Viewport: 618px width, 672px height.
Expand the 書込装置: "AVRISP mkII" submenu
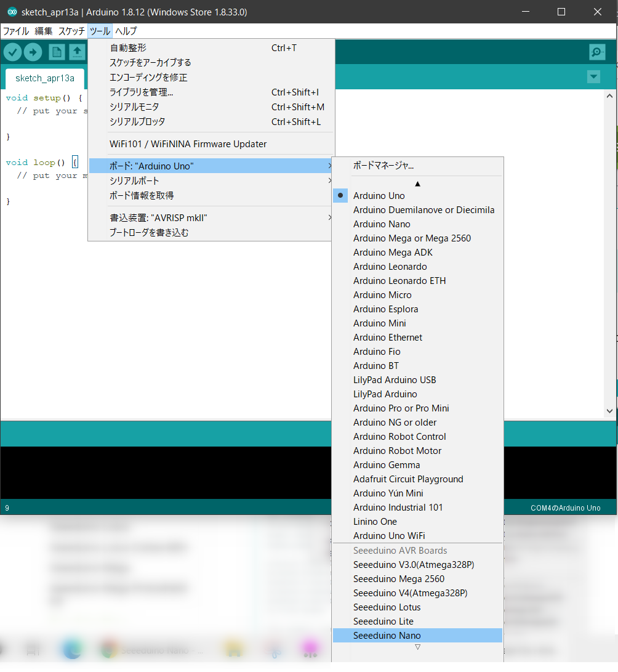coord(211,217)
